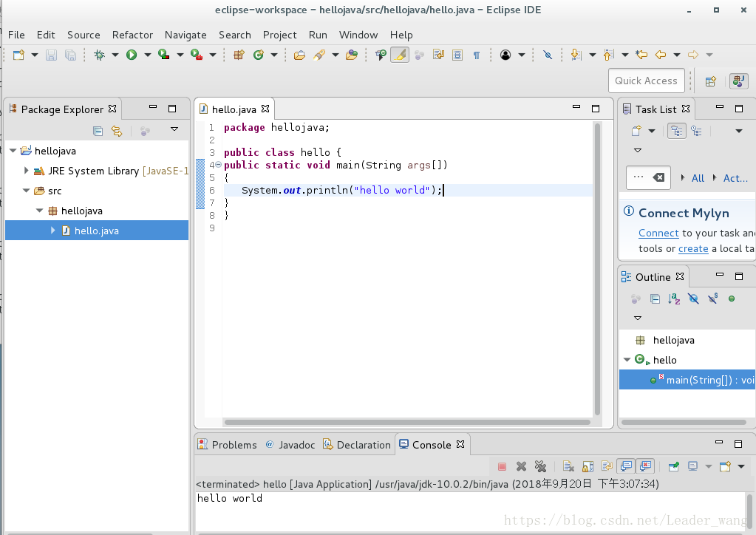Image resolution: width=756 pixels, height=535 pixels.
Task: Toggle Sort alphabetically in Outline
Action: (674, 299)
